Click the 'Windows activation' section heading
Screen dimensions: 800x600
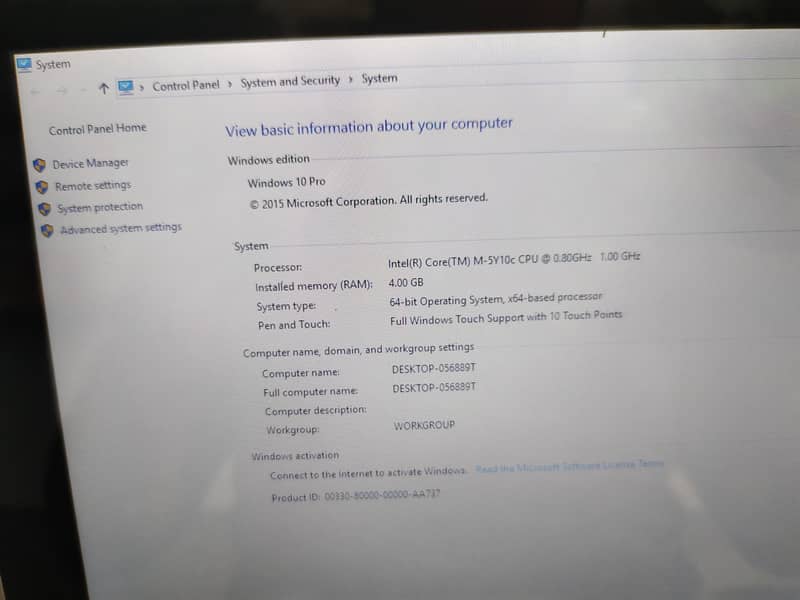[x=295, y=456]
